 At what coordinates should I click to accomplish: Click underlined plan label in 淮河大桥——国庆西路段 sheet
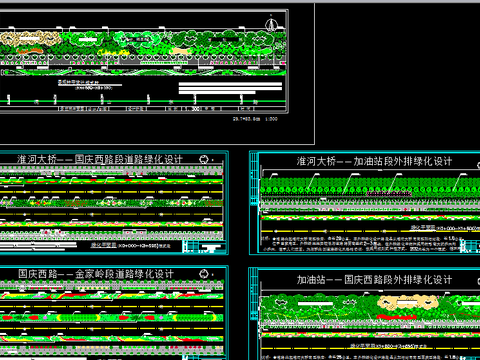[x=104, y=245]
